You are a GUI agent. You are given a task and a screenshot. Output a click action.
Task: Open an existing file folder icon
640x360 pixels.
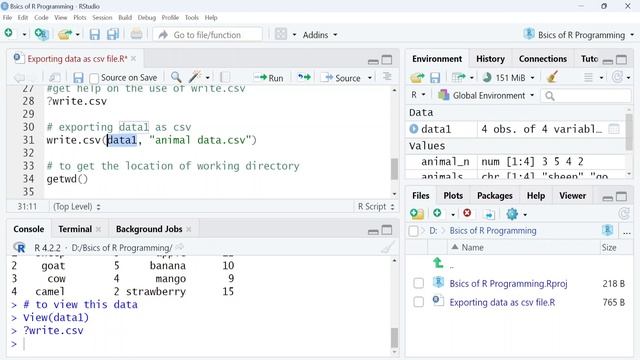click(64, 34)
